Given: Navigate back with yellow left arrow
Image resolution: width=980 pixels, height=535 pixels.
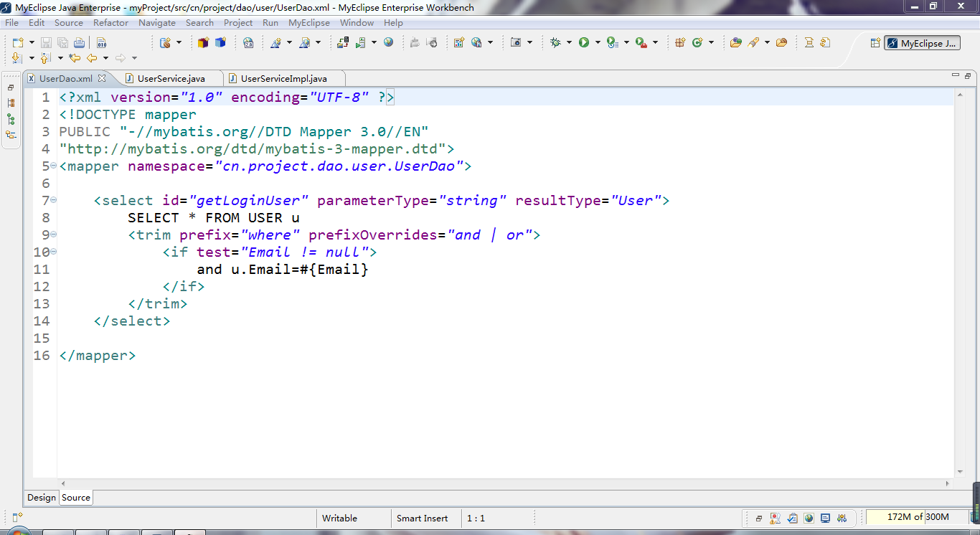Looking at the screenshot, I should pyautogui.click(x=92, y=58).
